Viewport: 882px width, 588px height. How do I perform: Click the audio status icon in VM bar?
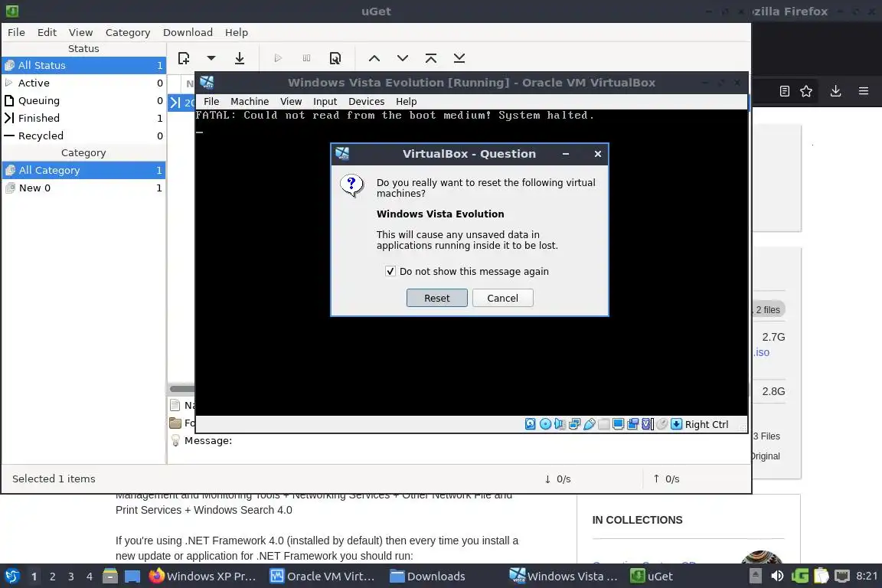tap(560, 424)
